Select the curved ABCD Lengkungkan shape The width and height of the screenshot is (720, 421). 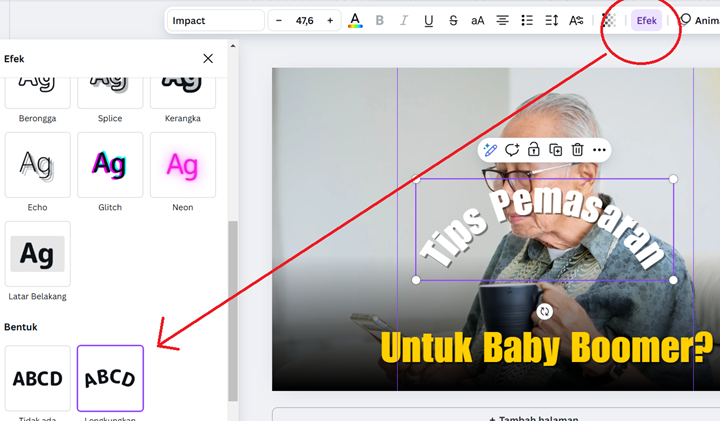(110, 378)
